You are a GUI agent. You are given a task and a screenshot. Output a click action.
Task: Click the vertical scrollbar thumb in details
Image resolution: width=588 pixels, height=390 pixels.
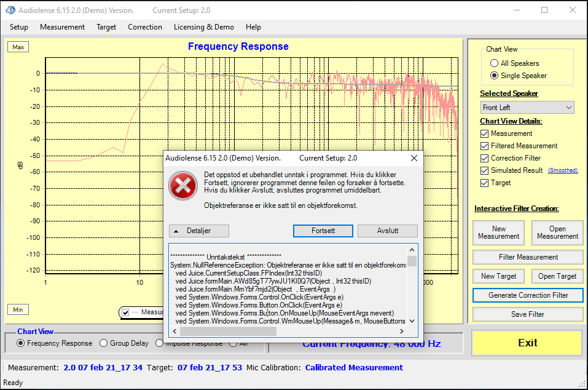coord(412,261)
